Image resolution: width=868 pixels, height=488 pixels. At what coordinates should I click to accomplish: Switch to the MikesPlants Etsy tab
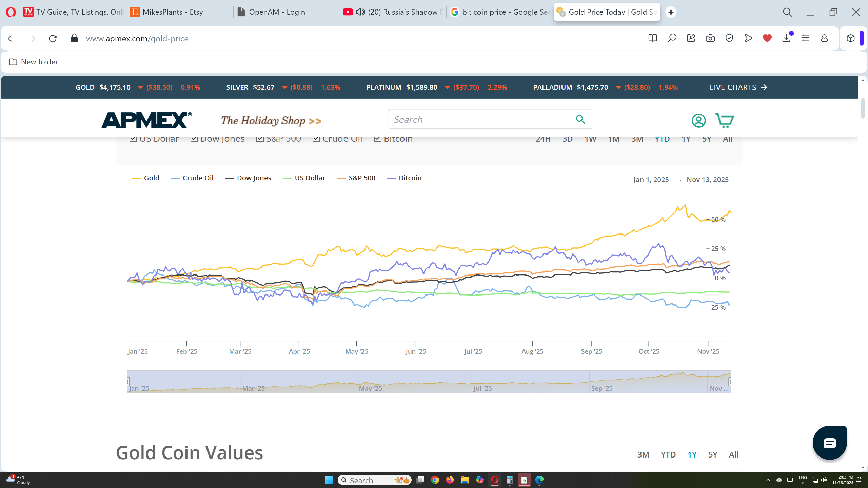173,12
